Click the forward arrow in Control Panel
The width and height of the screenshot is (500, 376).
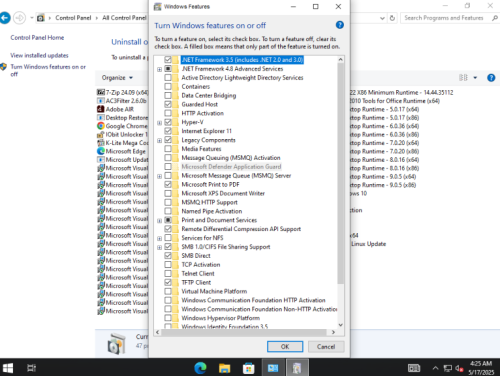[x=19, y=18]
